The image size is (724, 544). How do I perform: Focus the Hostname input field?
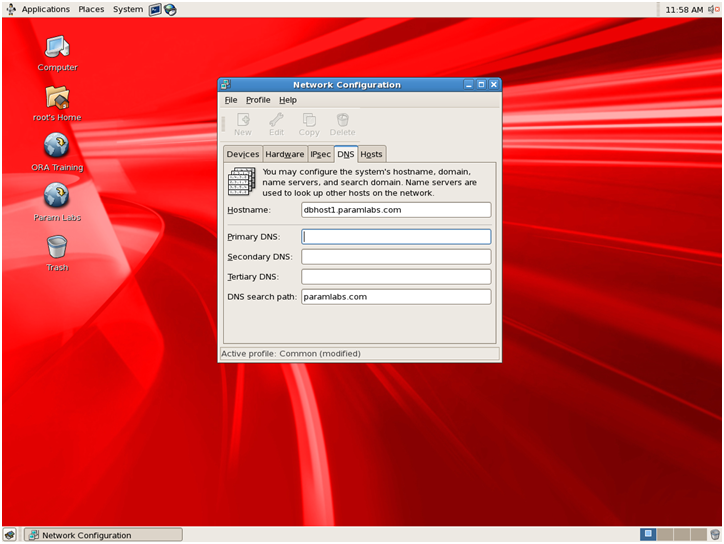point(396,210)
